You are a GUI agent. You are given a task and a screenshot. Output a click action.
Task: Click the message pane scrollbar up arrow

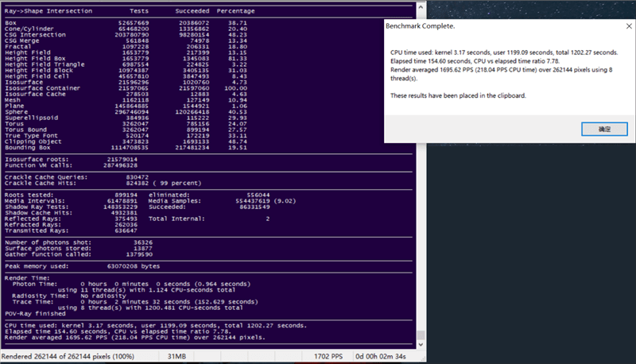pyautogui.click(x=421, y=7)
